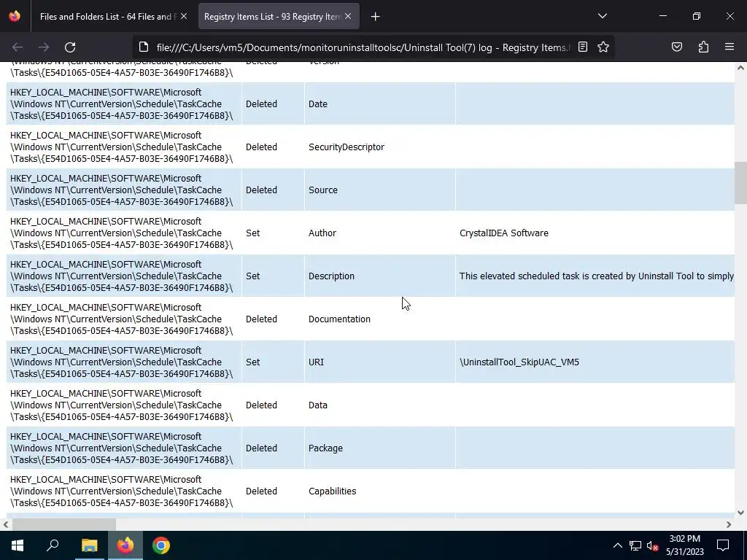Open taskbar Search magnifier
The image size is (747, 560).
tap(53, 545)
